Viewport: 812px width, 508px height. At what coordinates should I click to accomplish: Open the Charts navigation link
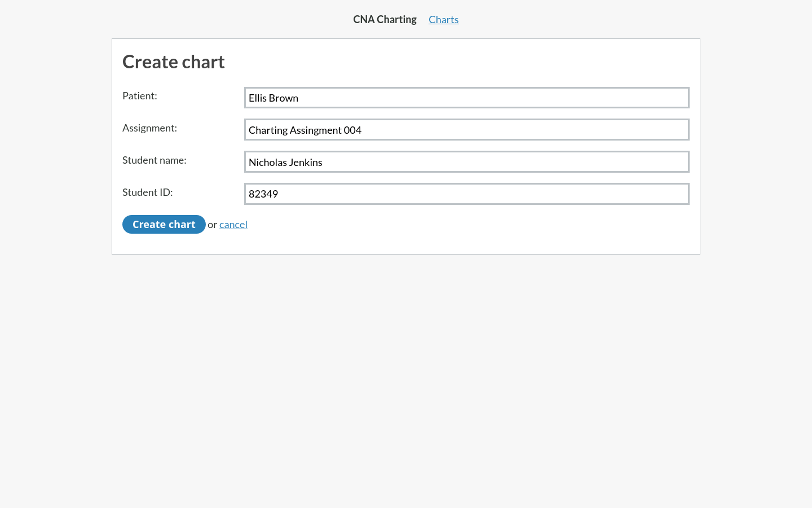(443, 20)
